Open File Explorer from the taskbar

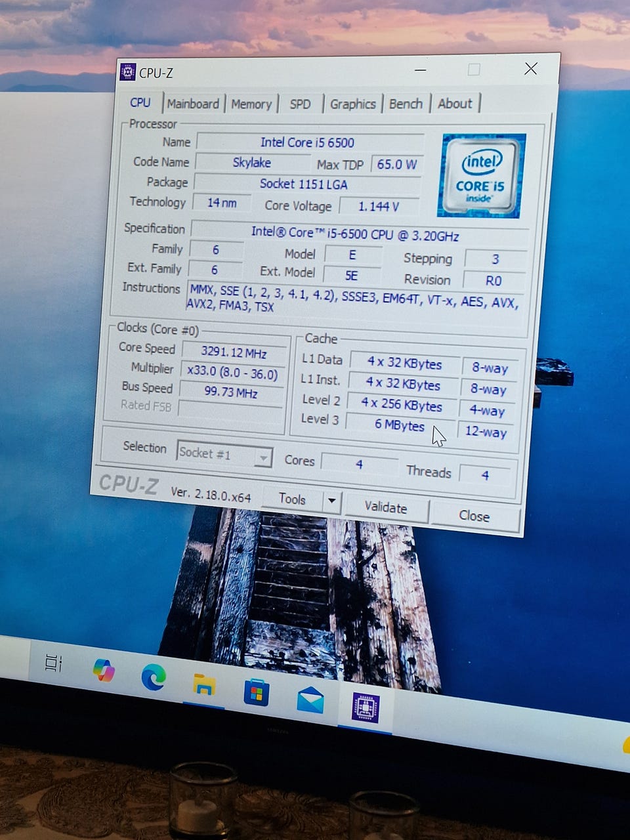tap(205, 684)
